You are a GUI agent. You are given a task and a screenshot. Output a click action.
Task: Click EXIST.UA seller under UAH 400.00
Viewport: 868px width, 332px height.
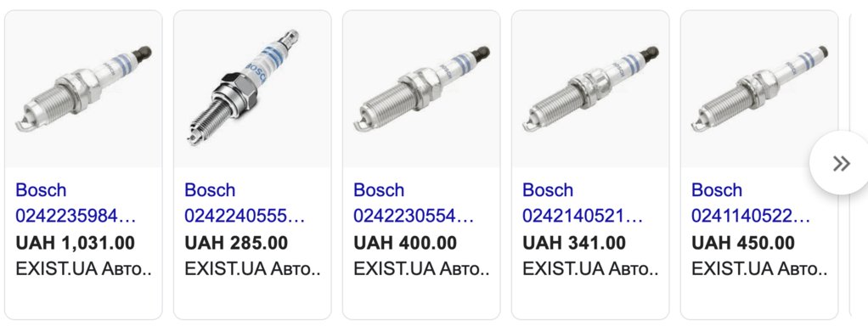point(421,269)
